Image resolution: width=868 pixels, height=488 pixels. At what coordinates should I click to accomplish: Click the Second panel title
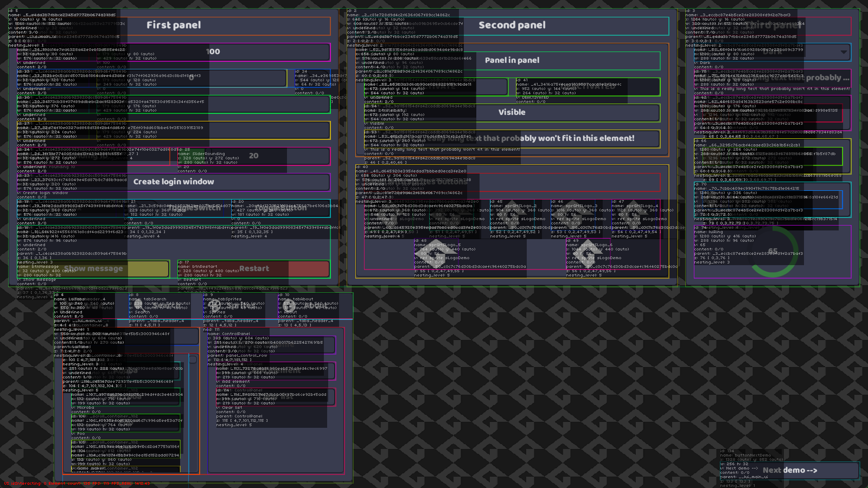click(x=512, y=25)
